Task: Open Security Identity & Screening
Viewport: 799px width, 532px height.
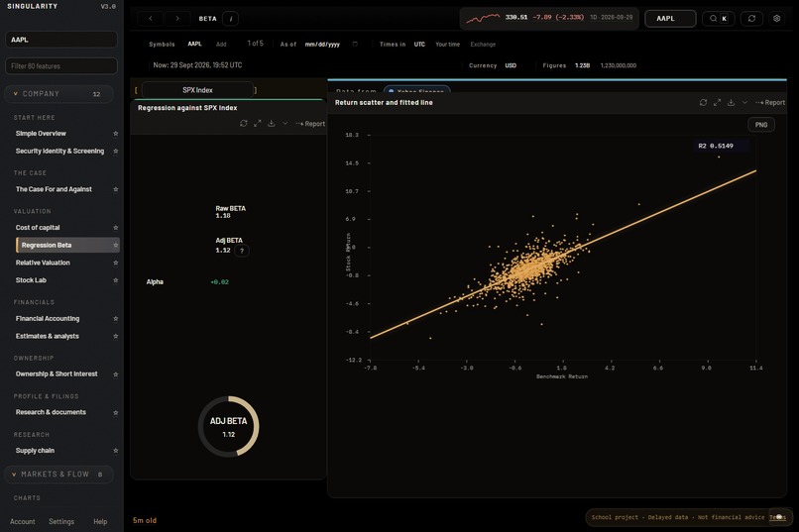Action: pyautogui.click(x=59, y=152)
